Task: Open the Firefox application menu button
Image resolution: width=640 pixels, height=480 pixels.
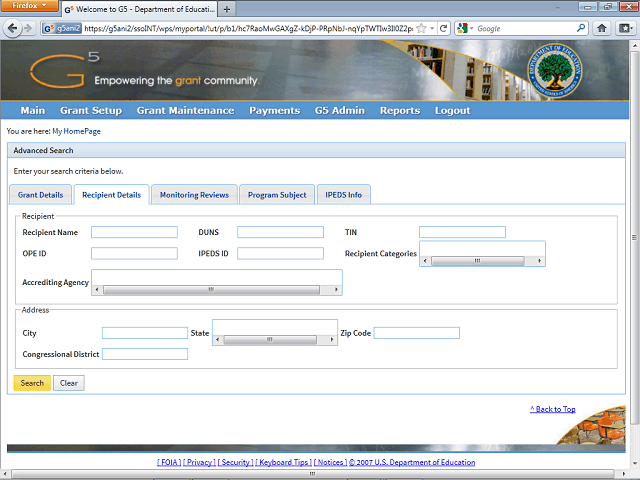Action: [29, 6]
